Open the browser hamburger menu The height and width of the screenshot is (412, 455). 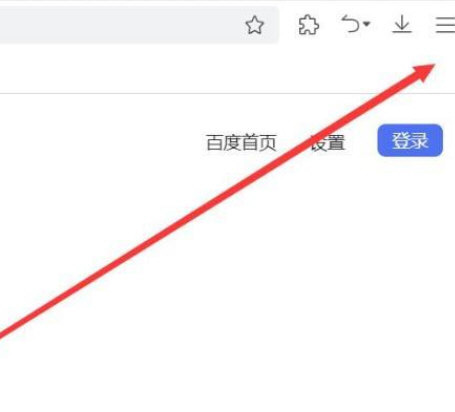coord(445,25)
